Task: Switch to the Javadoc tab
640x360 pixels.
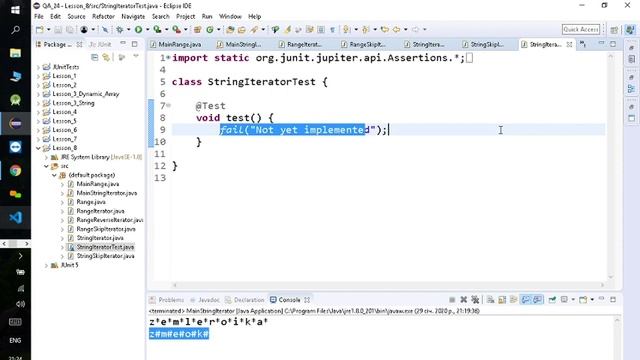Action: [x=205, y=300]
